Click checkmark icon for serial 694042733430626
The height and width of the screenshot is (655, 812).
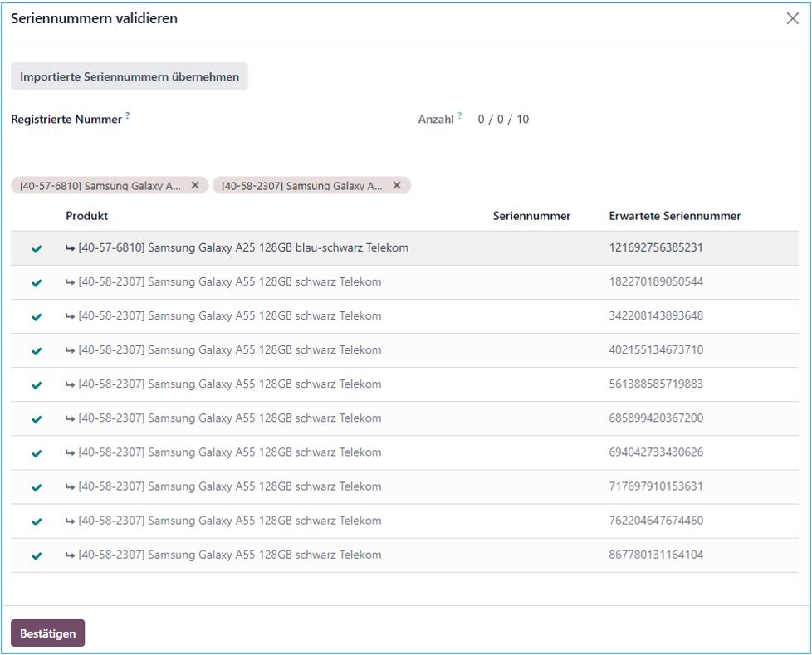pos(36,453)
